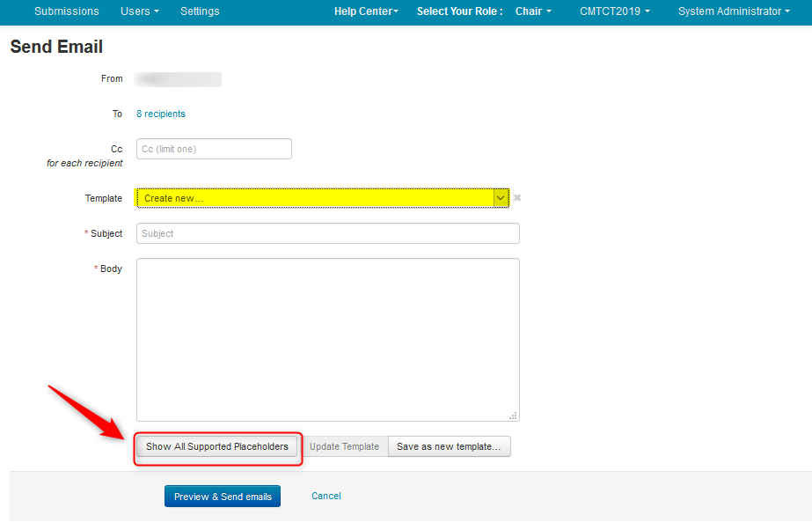Viewport: 812px width, 530px height.
Task: Click Show All Supported Placeholders button
Action: pyautogui.click(x=217, y=446)
